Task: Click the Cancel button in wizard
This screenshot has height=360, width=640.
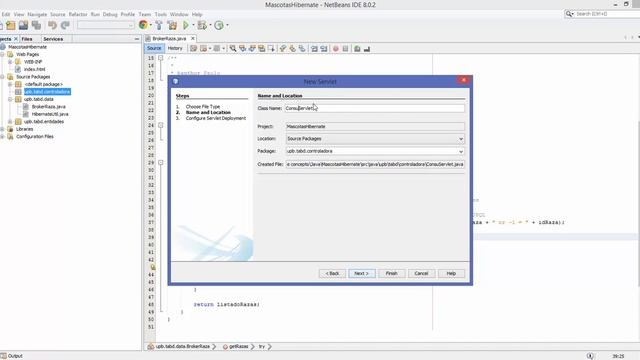Action: [x=421, y=273]
